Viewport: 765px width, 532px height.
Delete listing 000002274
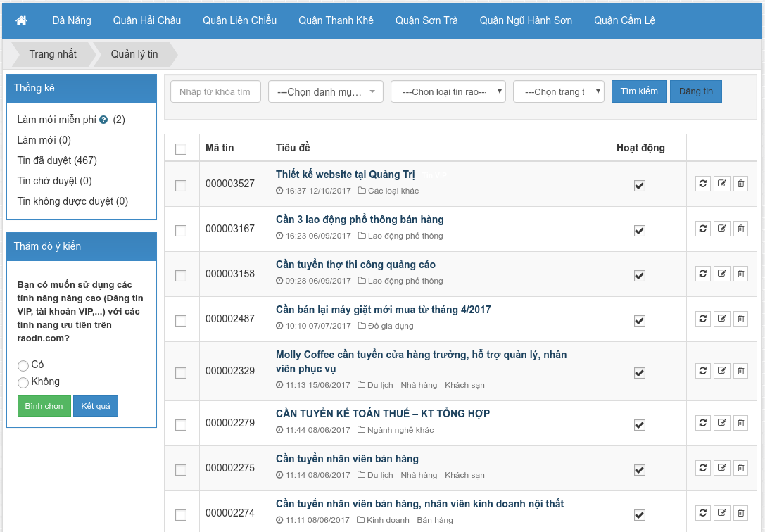740,513
